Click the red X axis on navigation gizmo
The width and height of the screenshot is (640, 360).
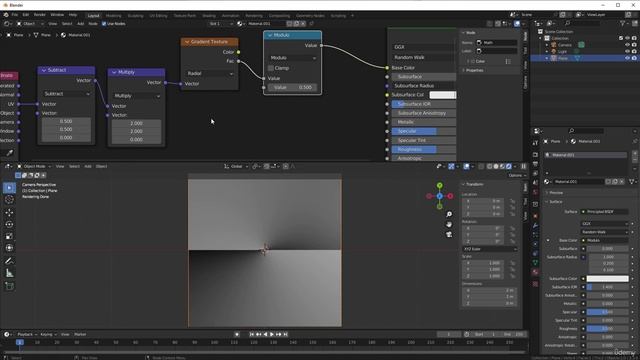point(450,196)
